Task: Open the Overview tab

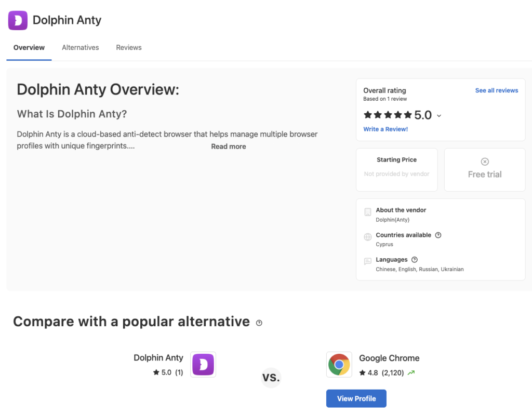Action: point(29,47)
